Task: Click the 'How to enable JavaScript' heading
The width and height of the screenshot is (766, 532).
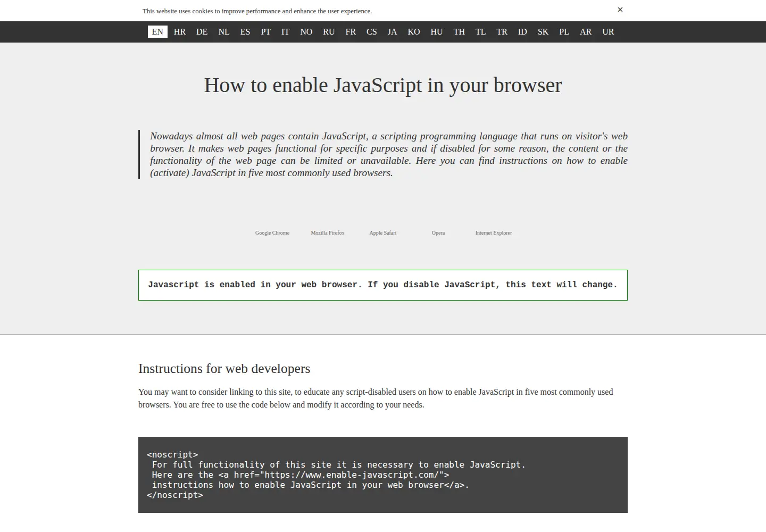Action: click(x=383, y=85)
